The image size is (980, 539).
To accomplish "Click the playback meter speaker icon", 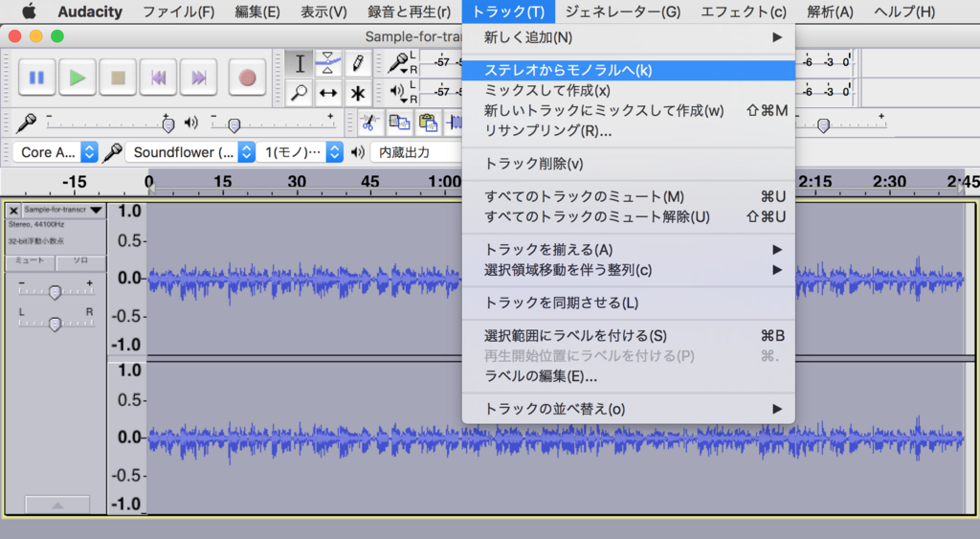I will pyautogui.click(x=398, y=93).
